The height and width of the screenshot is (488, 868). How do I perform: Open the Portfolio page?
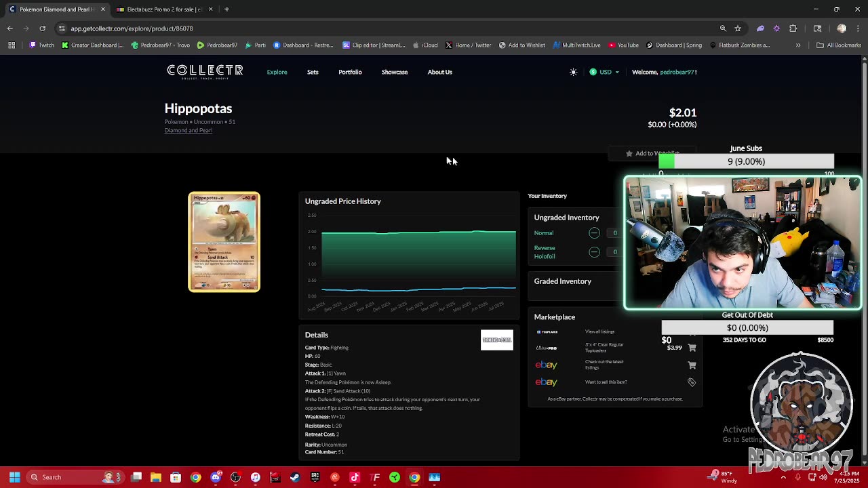[x=350, y=72]
